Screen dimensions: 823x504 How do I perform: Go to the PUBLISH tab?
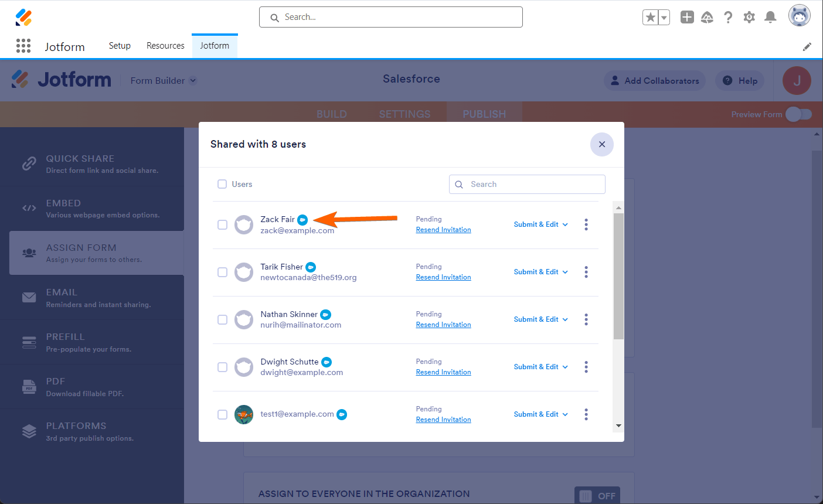[x=484, y=114]
